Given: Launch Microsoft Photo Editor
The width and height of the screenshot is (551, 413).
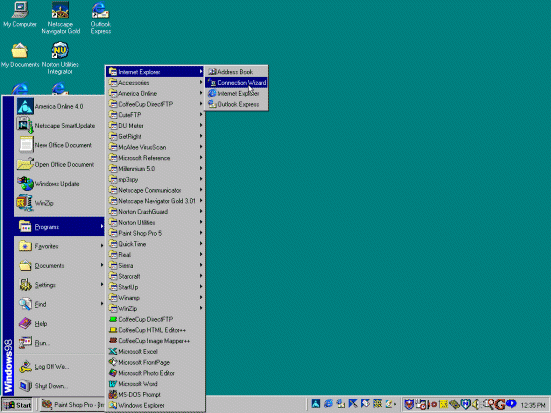Looking at the screenshot, I should [x=155, y=373].
